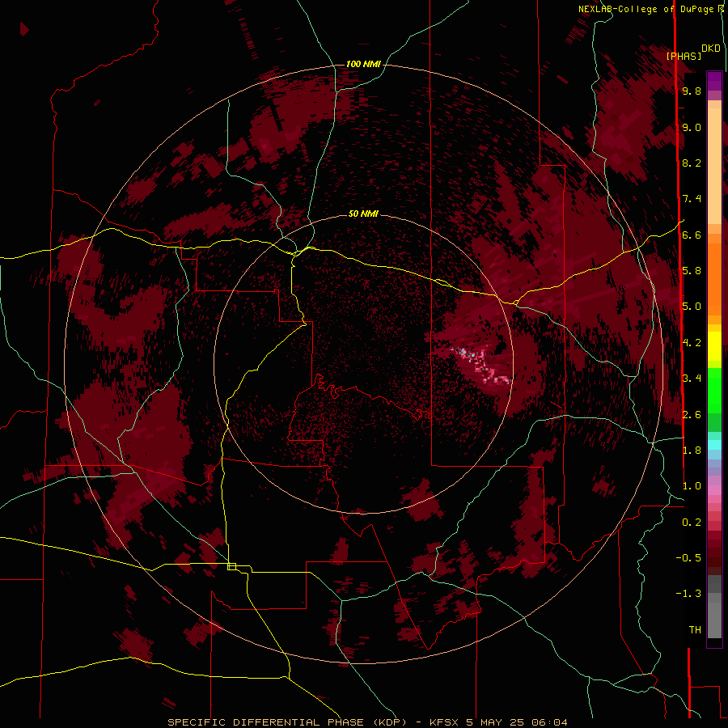Click the 5.8 value on the scale
728x728 pixels.
pyautogui.click(x=692, y=271)
